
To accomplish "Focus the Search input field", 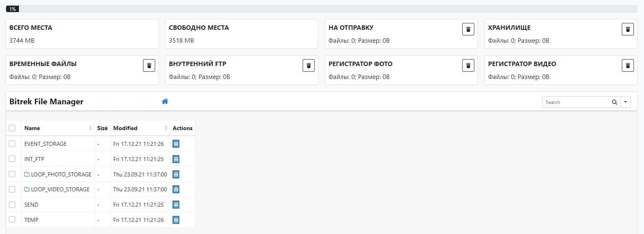I will [x=576, y=102].
